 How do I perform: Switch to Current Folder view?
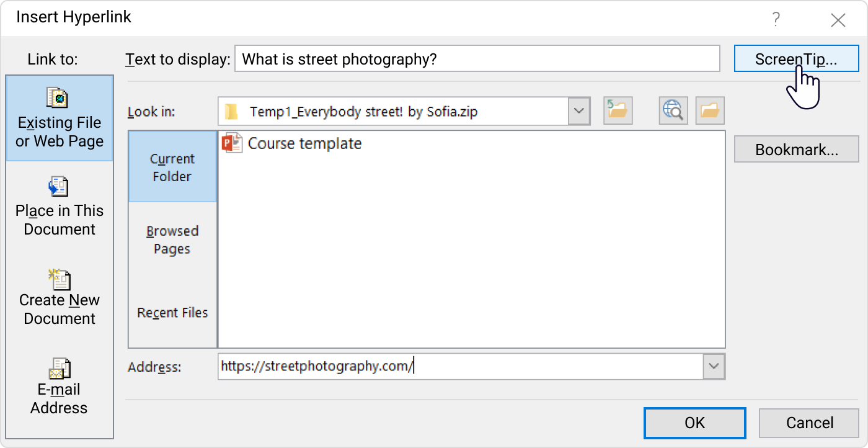(x=172, y=167)
